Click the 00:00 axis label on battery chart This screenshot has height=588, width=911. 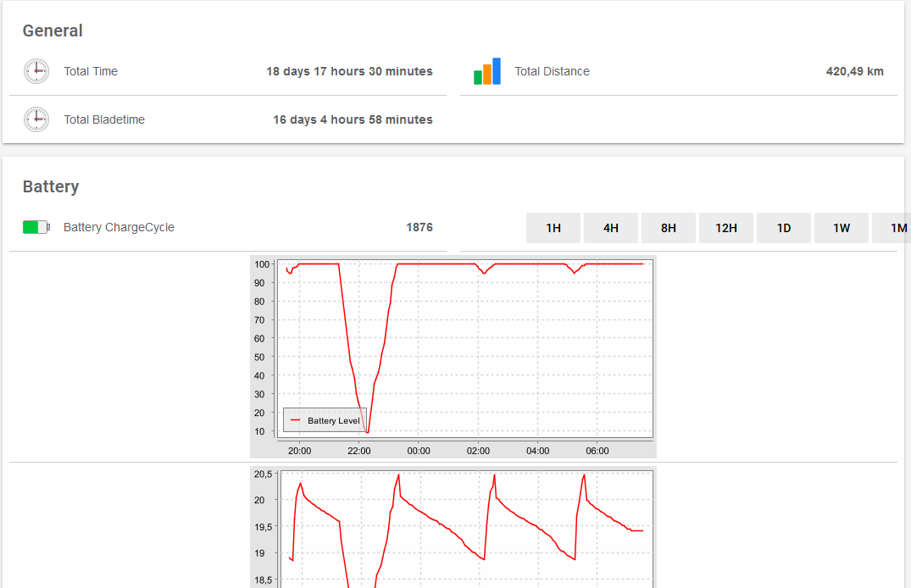[419, 451]
